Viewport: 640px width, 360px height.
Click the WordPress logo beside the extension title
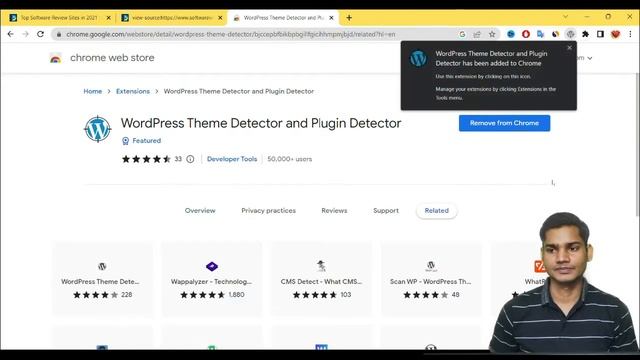[98, 129]
